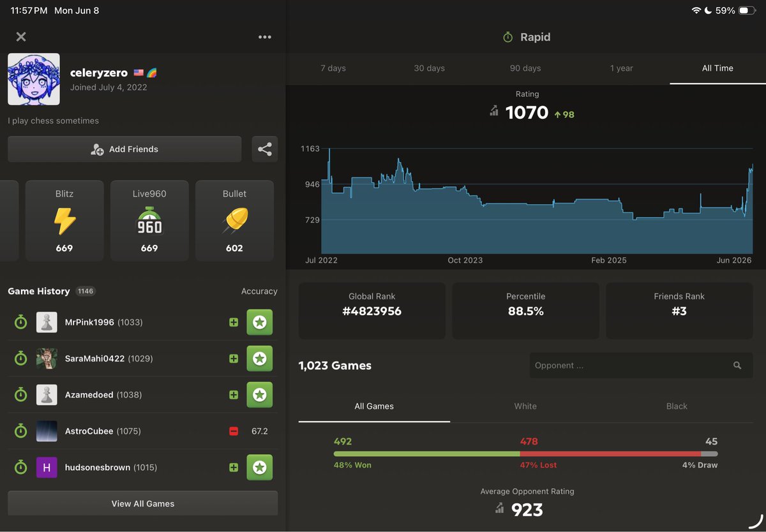Open game review star for hudsonesbrown
The height and width of the screenshot is (532, 766).
pos(260,468)
